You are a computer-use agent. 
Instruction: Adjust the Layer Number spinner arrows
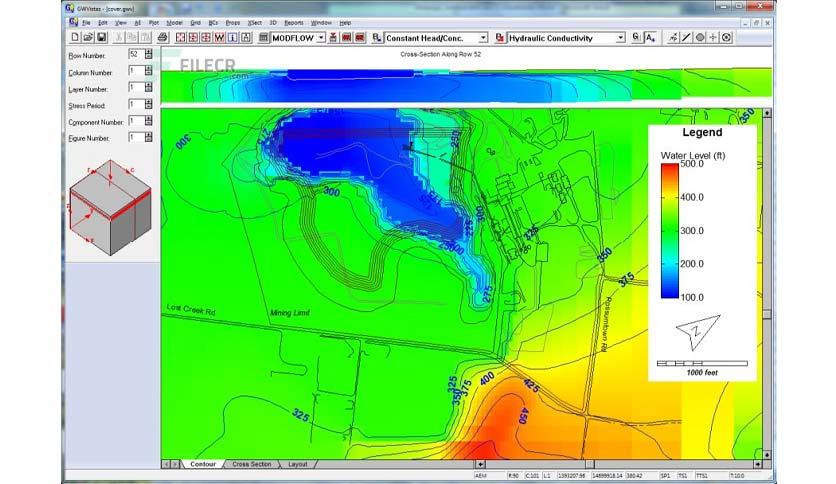148,88
